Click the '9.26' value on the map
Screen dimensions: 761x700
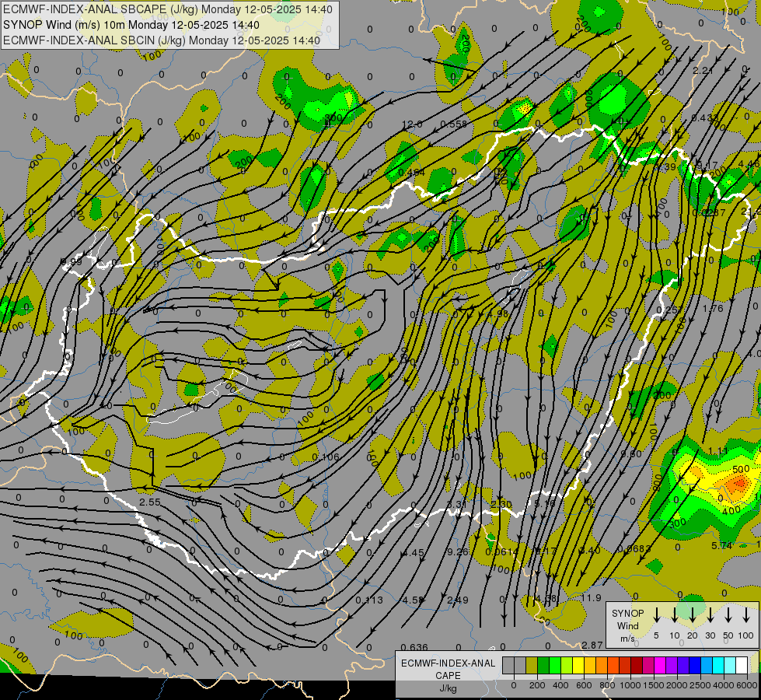tap(458, 552)
